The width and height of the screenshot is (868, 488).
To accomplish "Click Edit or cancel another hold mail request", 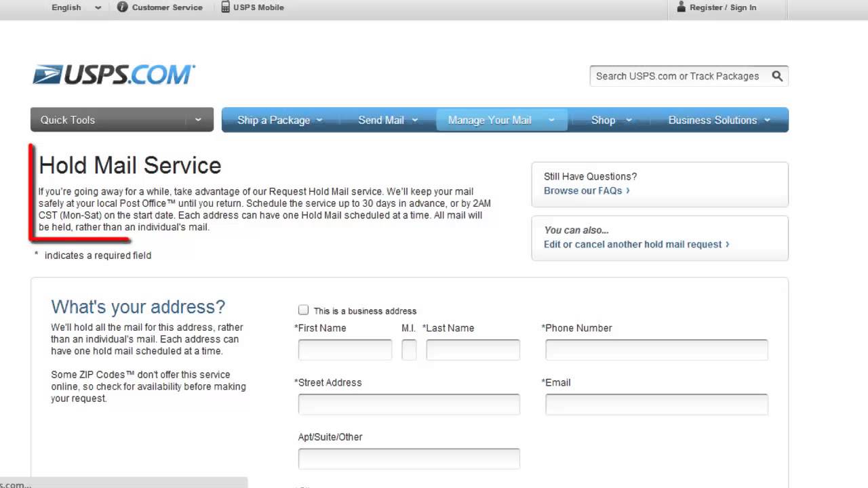I will [x=636, y=244].
